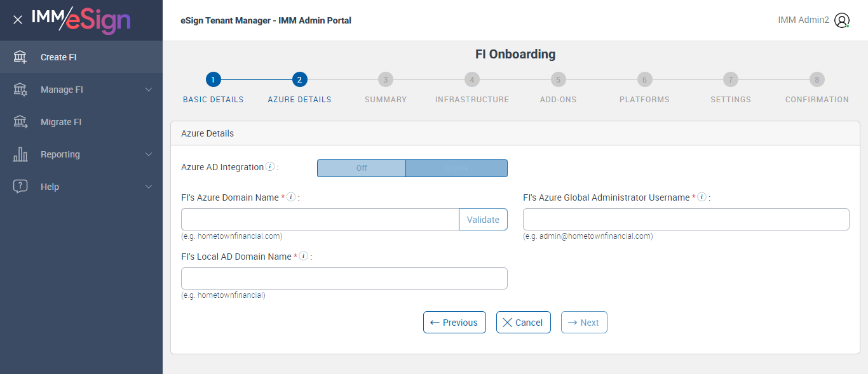The height and width of the screenshot is (374, 868).
Task: Open the user avatar profile icon
Action: [x=842, y=20]
